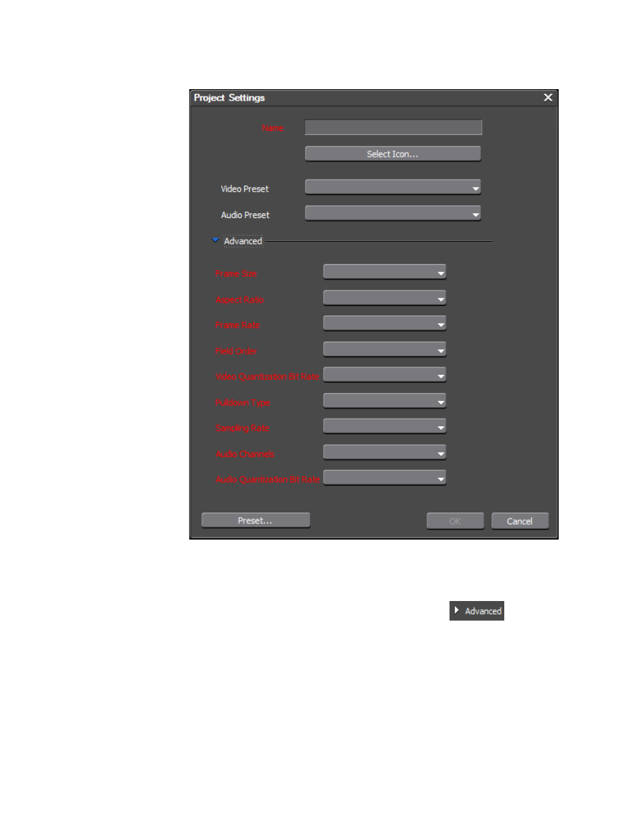Open the Frame Rate dropdown

[385, 323]
